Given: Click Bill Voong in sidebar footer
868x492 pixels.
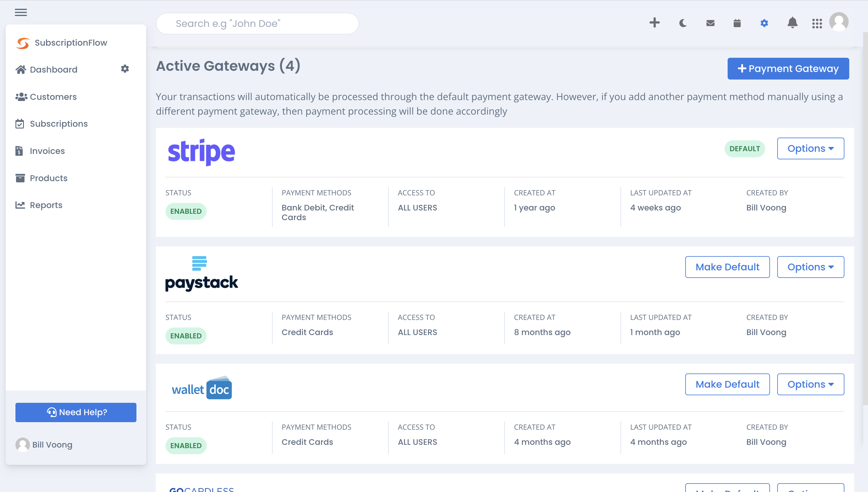Looking at the screenshot, I should pyautogui.click(x=52, y=445).
